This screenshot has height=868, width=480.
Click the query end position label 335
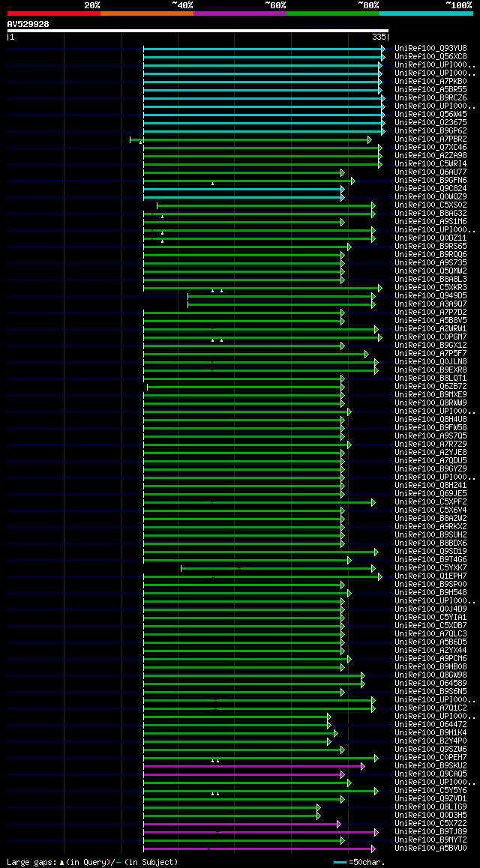[x=379, y=37]
